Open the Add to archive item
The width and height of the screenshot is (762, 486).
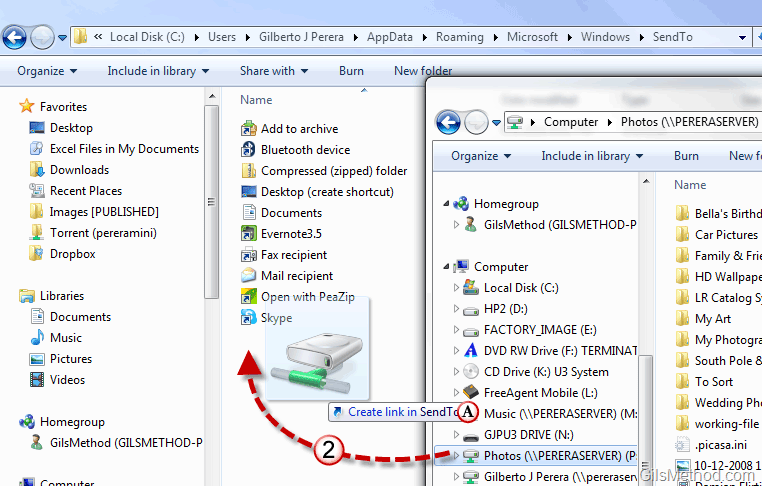tap(290, 129)
